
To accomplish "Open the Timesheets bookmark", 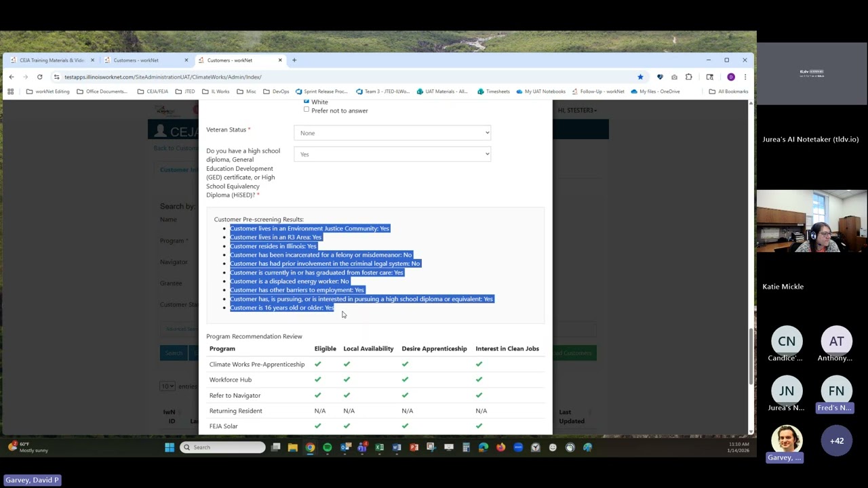I will pyautogui.click(x=494, y=91).
